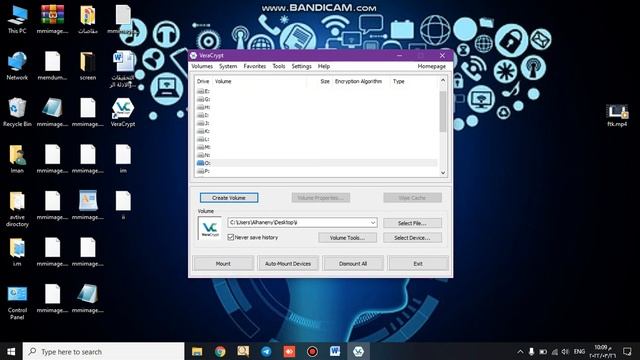Viewport: 640px width, 360px height.
Task: Click the Bandicam record icon in taskbar
Action: click(312, 351)
